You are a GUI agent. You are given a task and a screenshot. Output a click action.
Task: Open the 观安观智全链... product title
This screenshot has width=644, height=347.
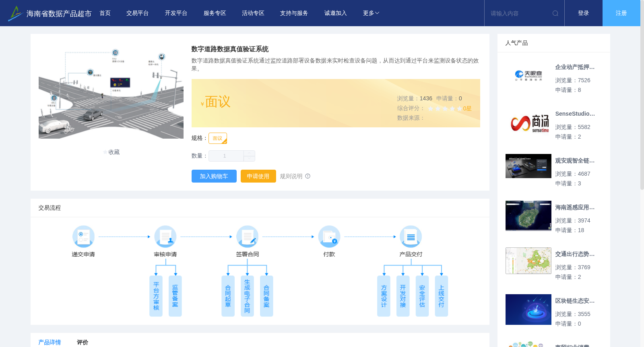pyautogui.click(x=575, y=161)
